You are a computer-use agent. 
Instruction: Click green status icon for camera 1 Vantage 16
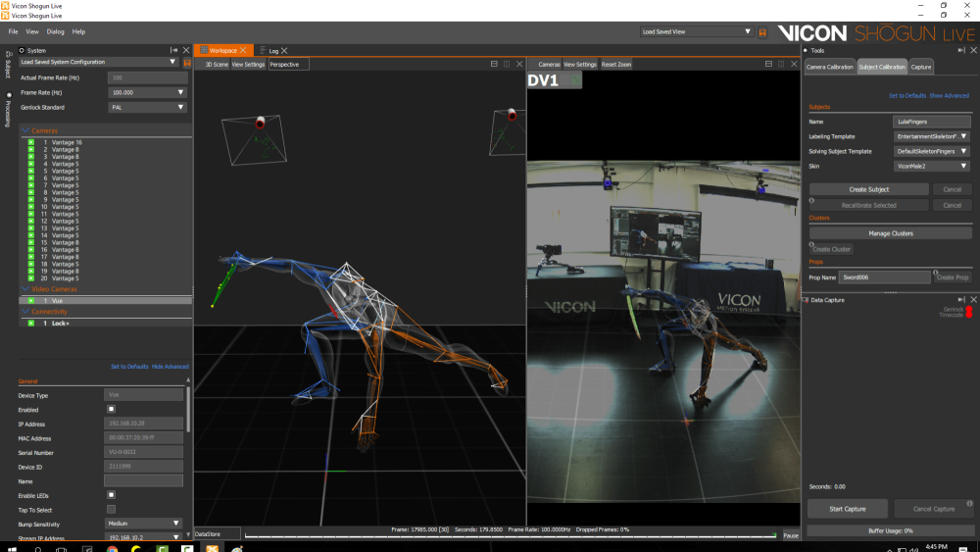point(30,142)
